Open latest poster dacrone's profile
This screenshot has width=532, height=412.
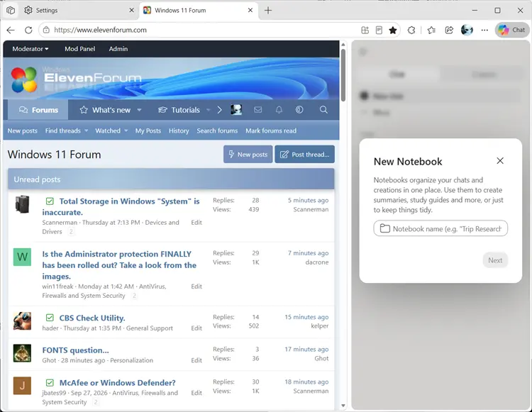tap(316, 262)
